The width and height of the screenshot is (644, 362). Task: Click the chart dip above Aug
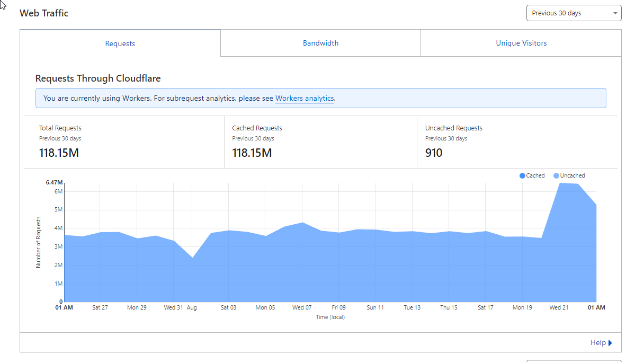pos(192,258)
